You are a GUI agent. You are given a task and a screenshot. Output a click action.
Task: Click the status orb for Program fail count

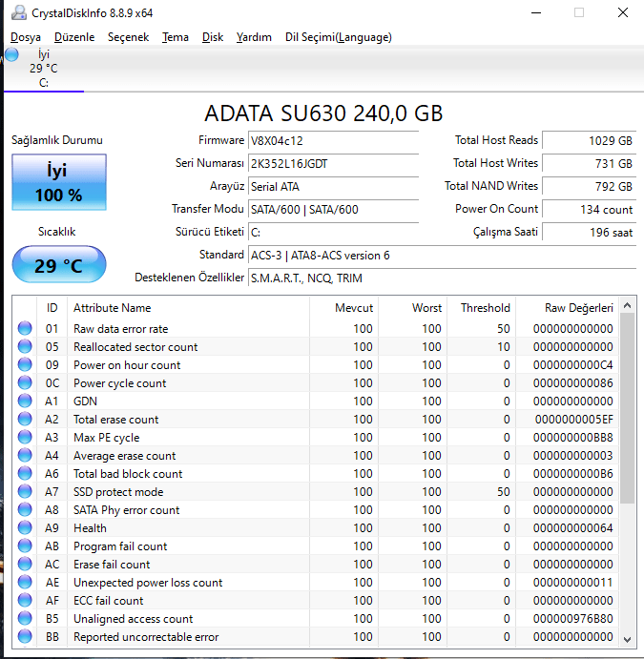25,546
